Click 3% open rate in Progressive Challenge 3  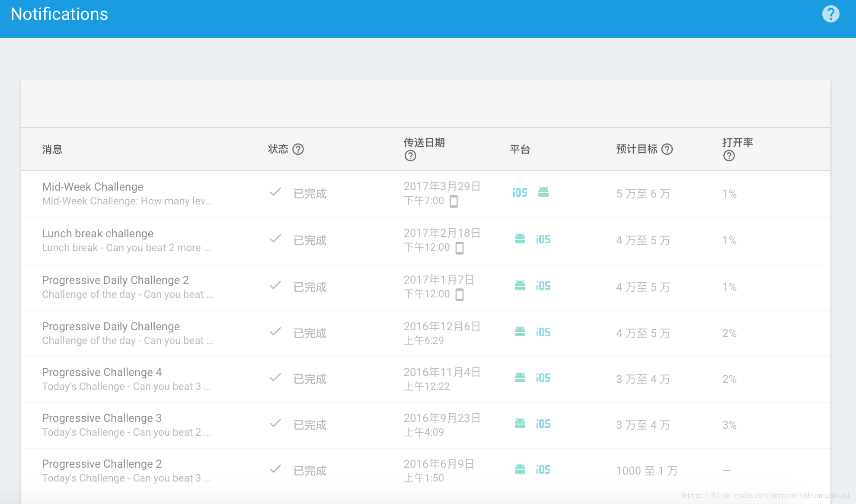[x=729, y=425]
